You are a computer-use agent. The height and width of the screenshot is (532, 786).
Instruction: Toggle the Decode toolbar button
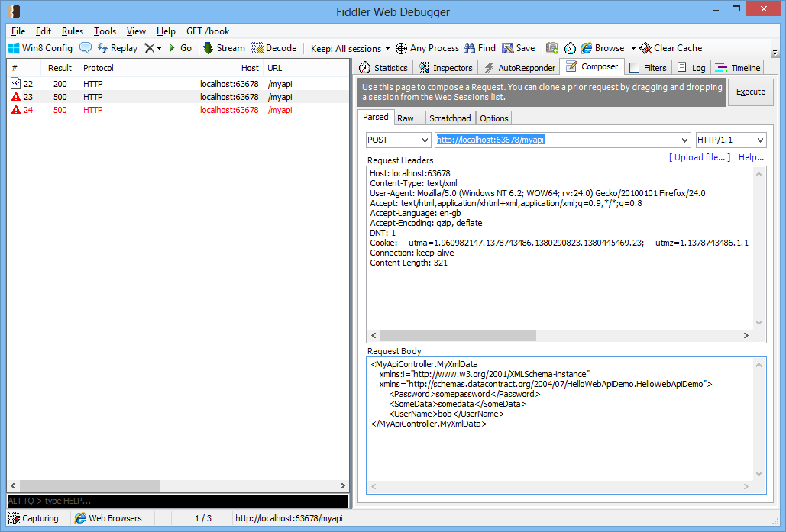(274, 48)
